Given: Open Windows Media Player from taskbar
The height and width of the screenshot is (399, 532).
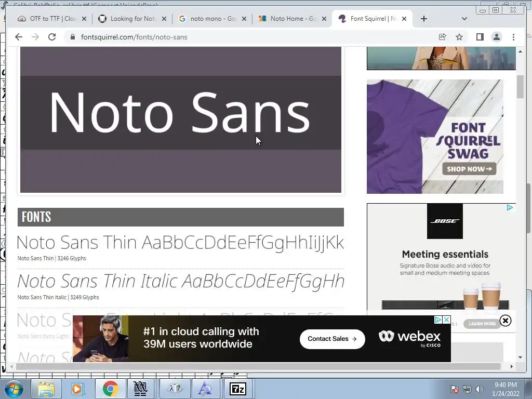Looking at the screenshot, I should (x=77, y=389).
